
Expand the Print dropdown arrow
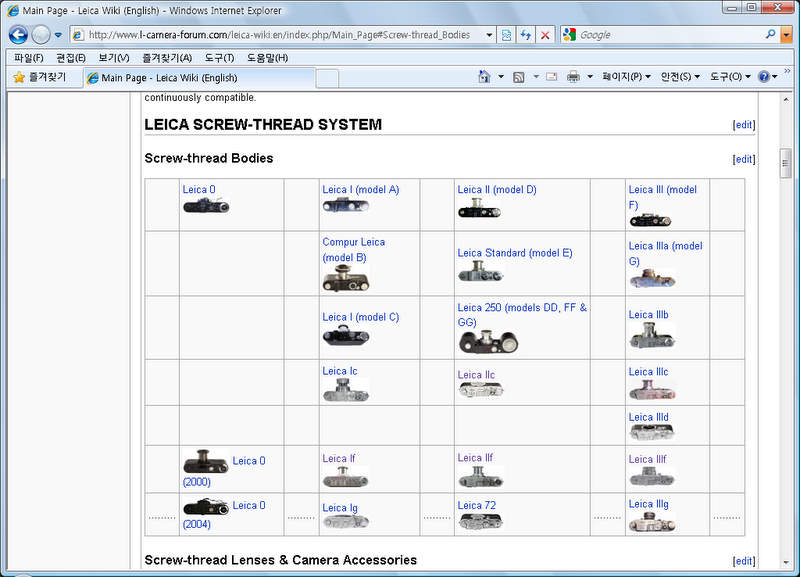(x=590, y=77)
